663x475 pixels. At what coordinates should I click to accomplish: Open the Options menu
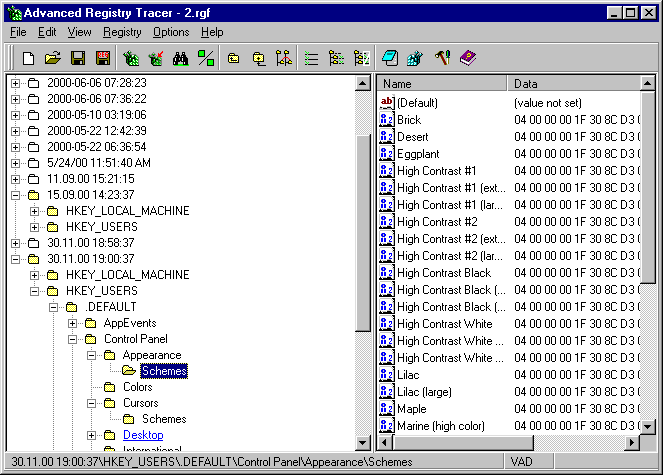pos(171,32)
